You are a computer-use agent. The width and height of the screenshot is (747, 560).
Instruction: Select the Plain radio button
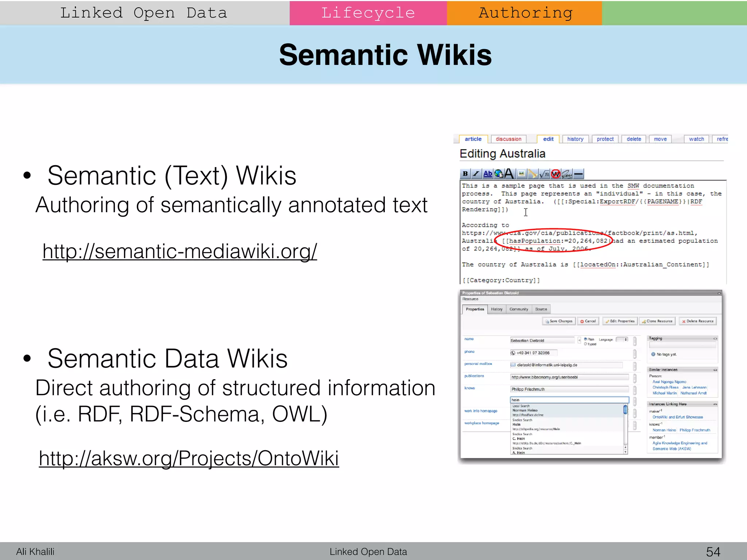coord(585,339)
